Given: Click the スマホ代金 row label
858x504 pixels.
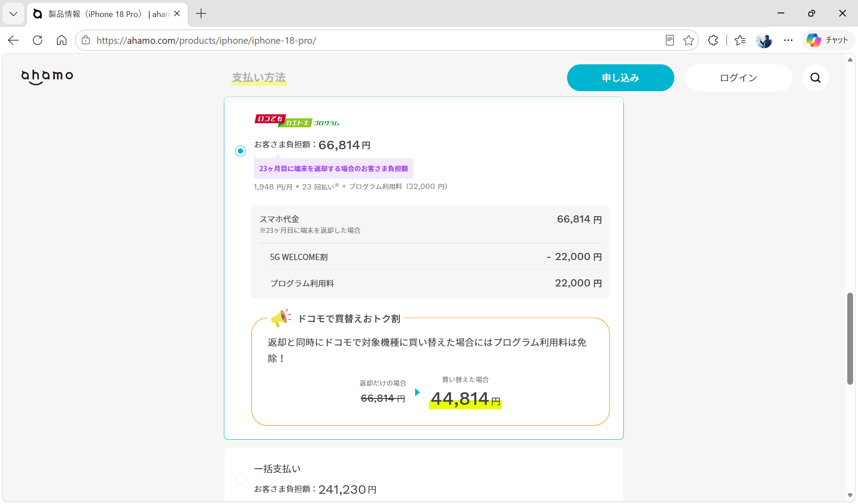Looking at the screenshot, I should 279,219.
